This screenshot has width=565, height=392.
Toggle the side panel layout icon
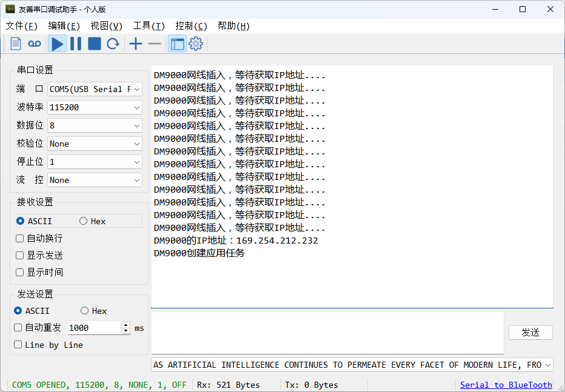click(177, 44)
